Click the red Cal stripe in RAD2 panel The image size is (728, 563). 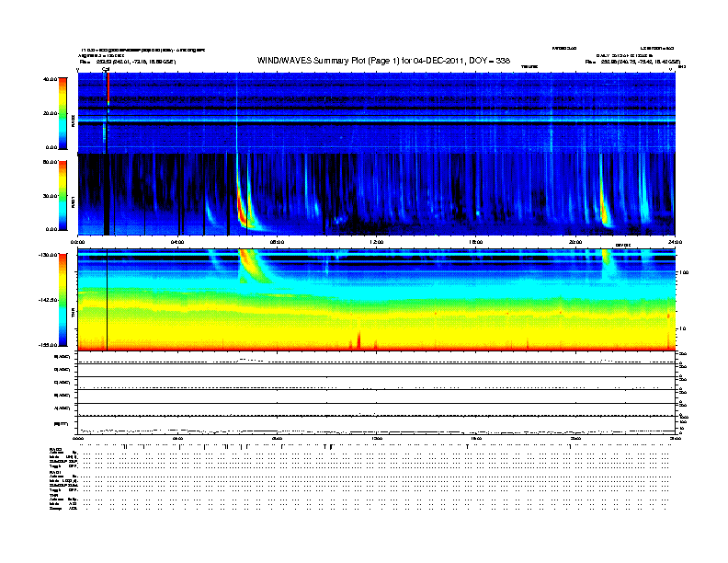(x=108, y=87)
